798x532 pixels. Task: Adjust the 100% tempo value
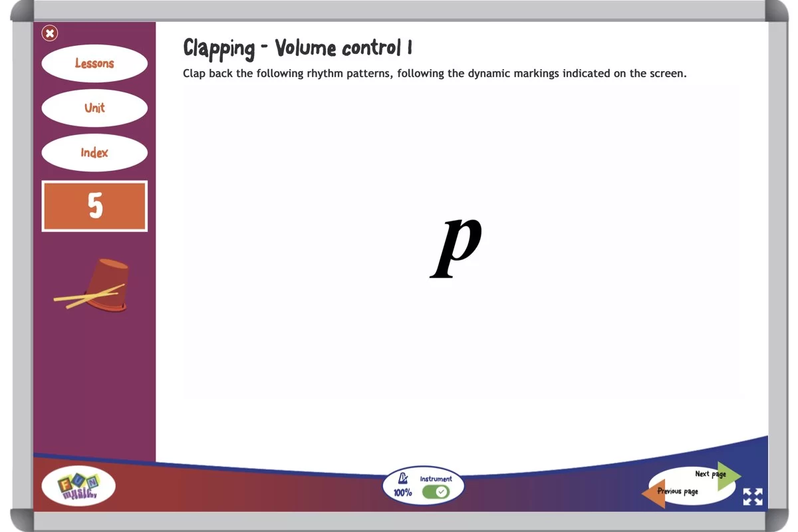[x=402, y=493]
